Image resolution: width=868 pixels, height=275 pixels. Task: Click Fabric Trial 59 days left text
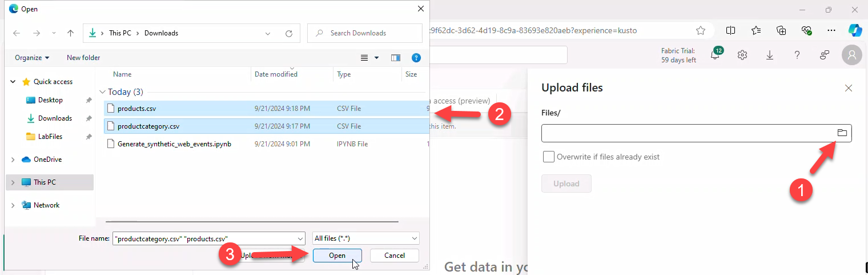(678, 55)
